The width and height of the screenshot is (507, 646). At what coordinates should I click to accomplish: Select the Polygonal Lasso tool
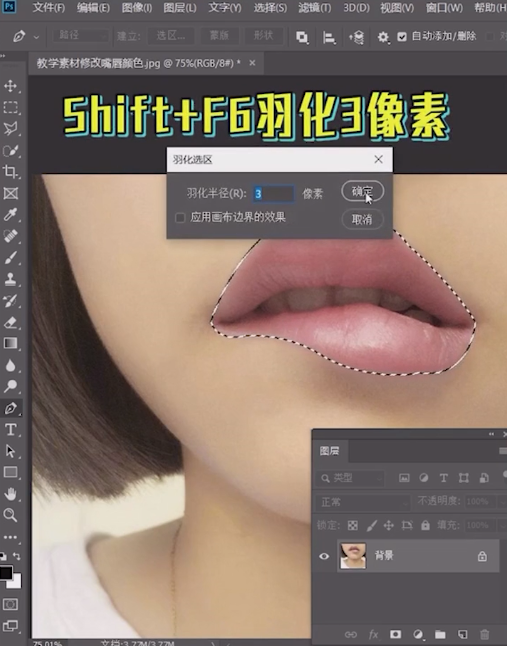(11, 129)
